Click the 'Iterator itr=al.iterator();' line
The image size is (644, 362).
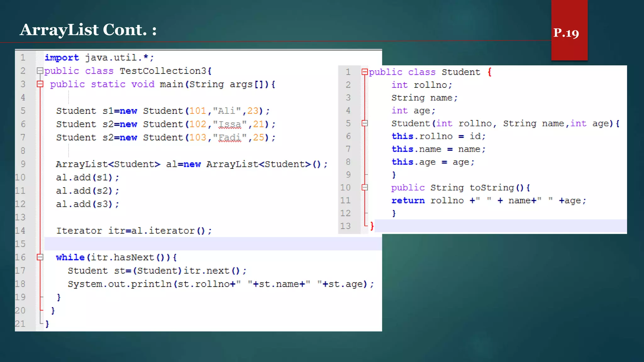[x=134, y=231]
